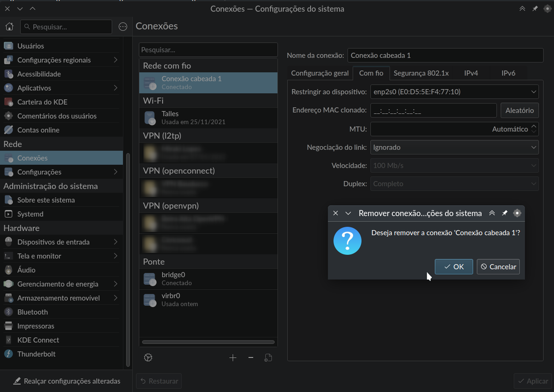Confirm removal with OK button
This screenshot has height=392, width=554.
coord(453,267)
